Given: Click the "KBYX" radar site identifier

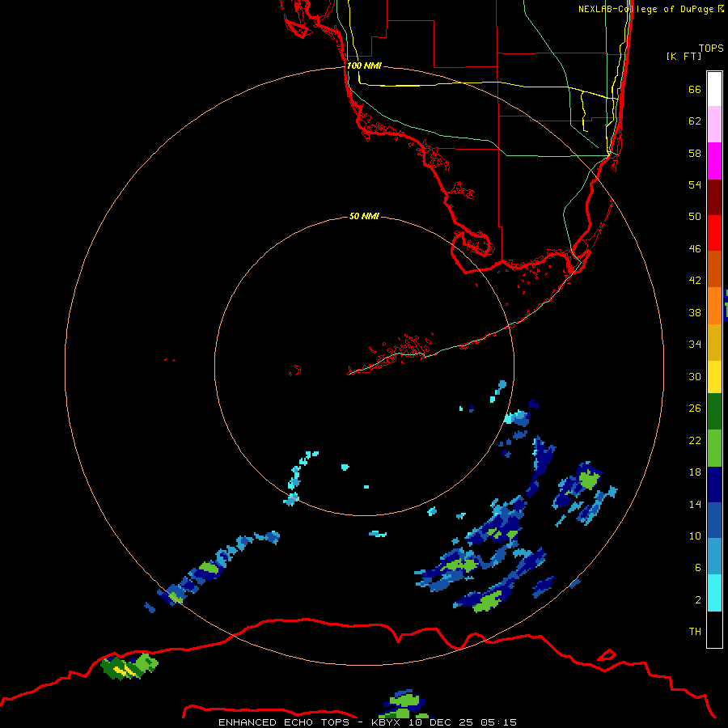Looking at the screenshot, I should click(386, 722).
